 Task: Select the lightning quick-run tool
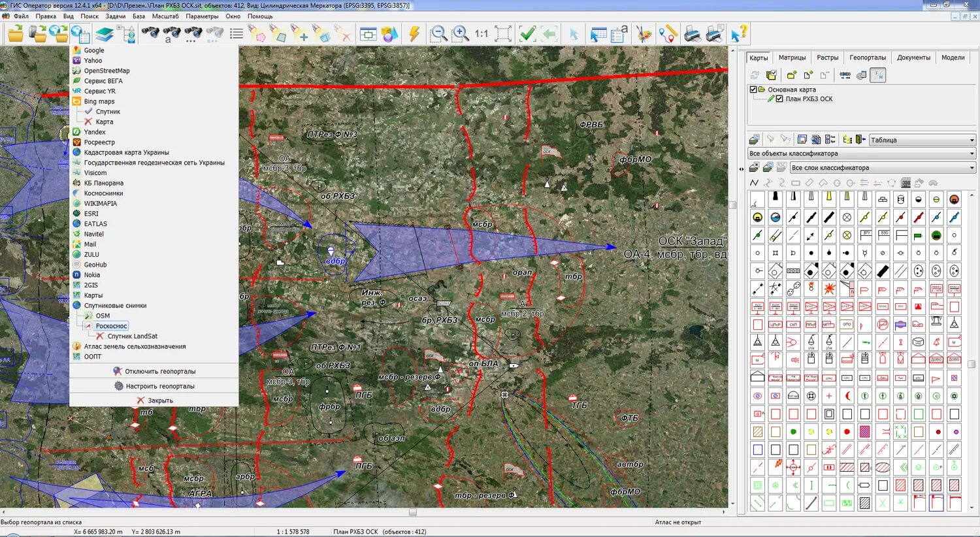[413, 33]
